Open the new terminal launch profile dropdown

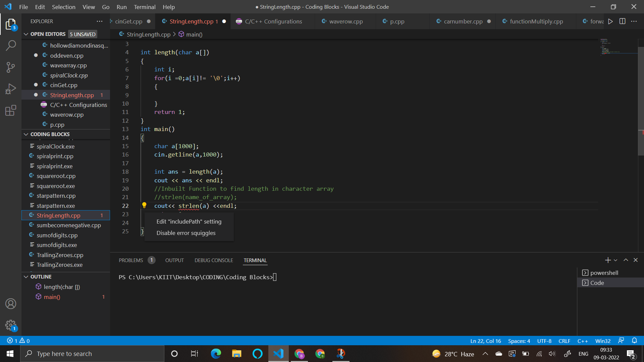[615, 260]
